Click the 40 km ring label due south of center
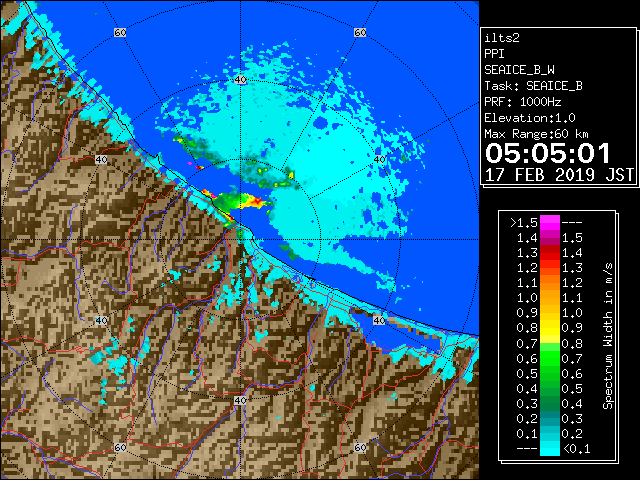 coord(240,400)
